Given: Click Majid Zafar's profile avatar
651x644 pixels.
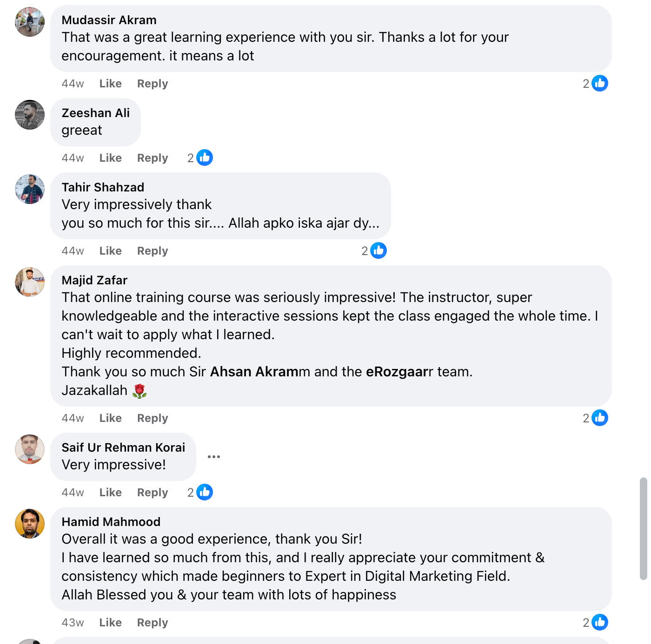Looking at the screenshot, I should pos(30,282).
